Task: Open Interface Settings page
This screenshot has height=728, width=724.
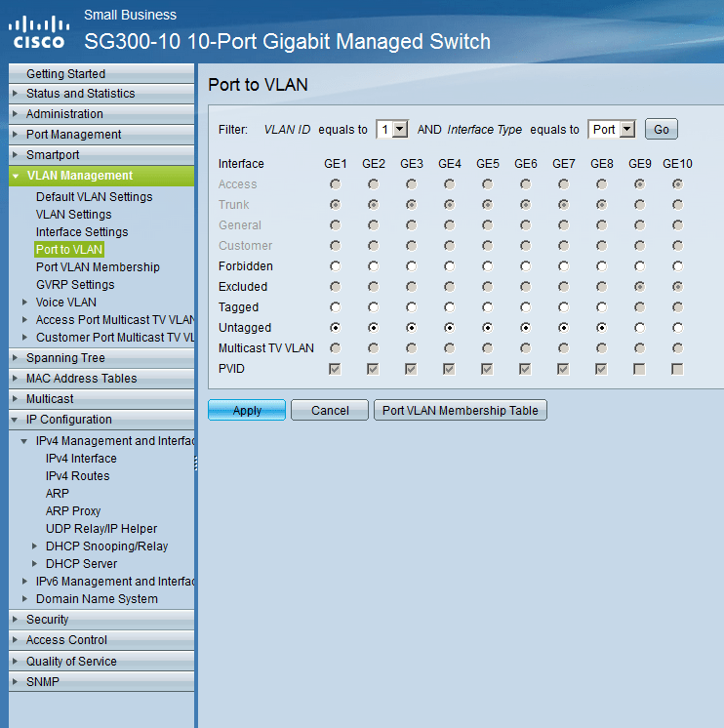Action: [x=82, y=232]
